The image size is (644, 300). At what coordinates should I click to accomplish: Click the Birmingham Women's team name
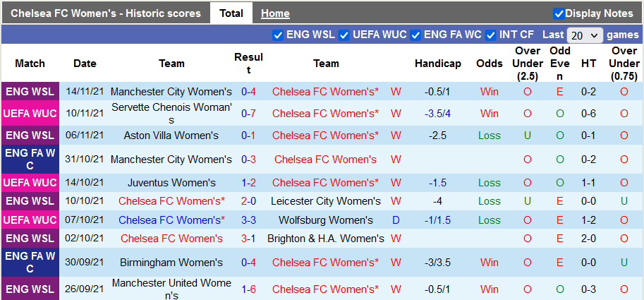coord(171,263)
